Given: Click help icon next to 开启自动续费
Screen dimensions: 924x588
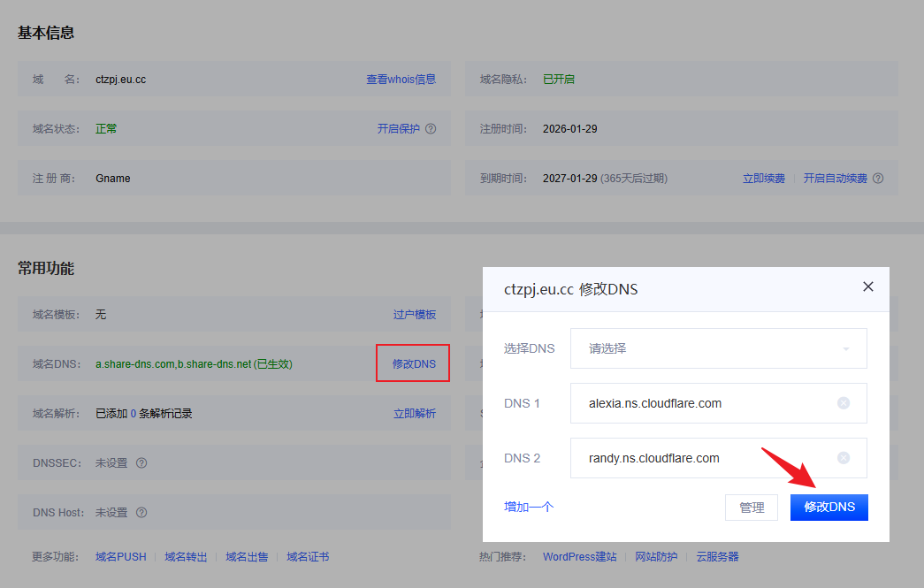Looking at the screenshot, I should [878, 179].
